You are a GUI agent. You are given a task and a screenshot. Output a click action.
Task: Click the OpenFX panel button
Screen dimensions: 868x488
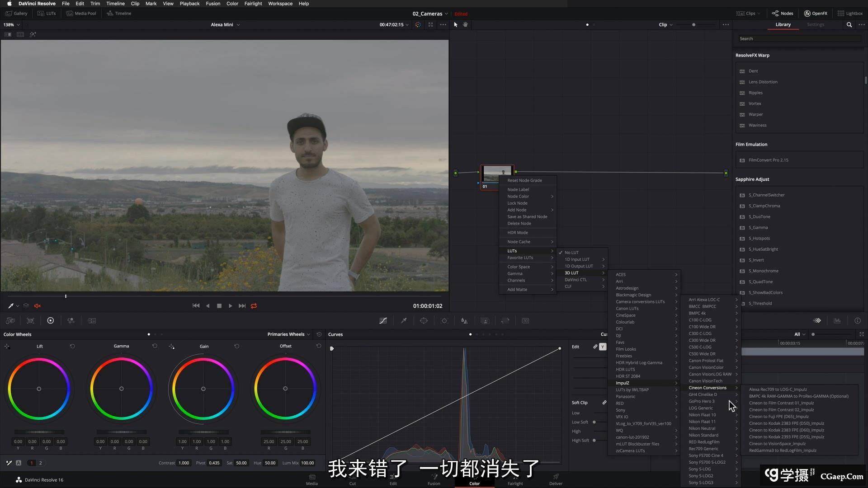coord(815,14)
